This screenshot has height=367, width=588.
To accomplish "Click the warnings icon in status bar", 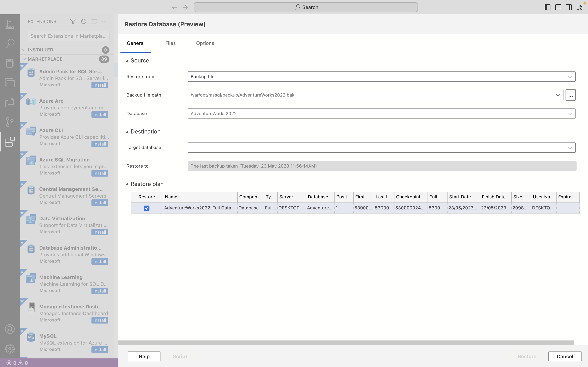I will point(21,363).
